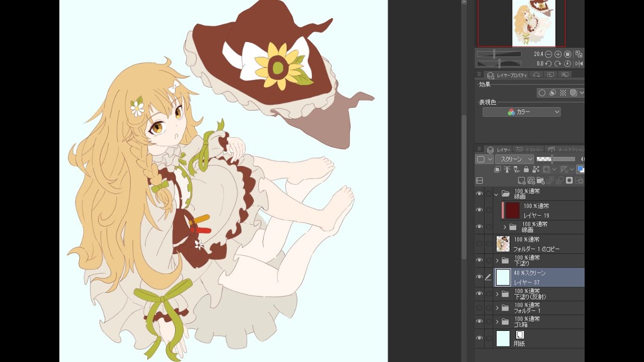Screen dimensions: 644x362
Task: Expand the 下塗り folder
Action: pos(497,260)
